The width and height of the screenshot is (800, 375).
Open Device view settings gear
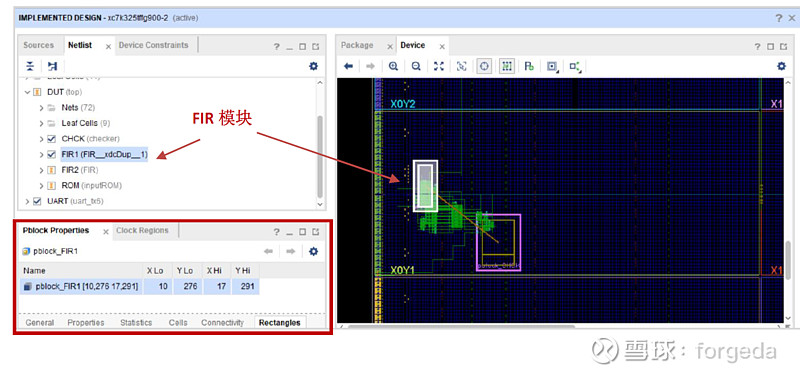pyautogui.click(x=781, y=66)
